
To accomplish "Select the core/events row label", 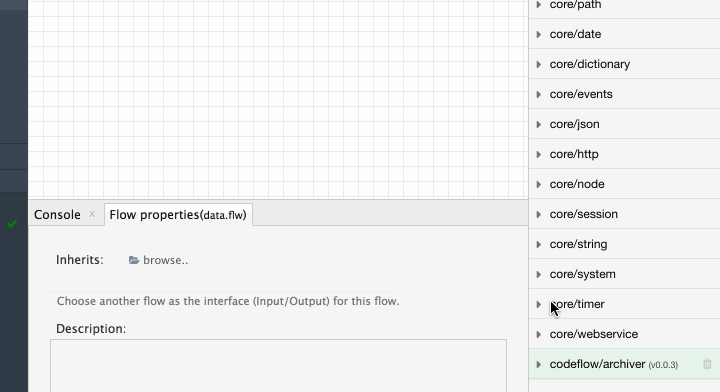I will (x=581, y=94).
